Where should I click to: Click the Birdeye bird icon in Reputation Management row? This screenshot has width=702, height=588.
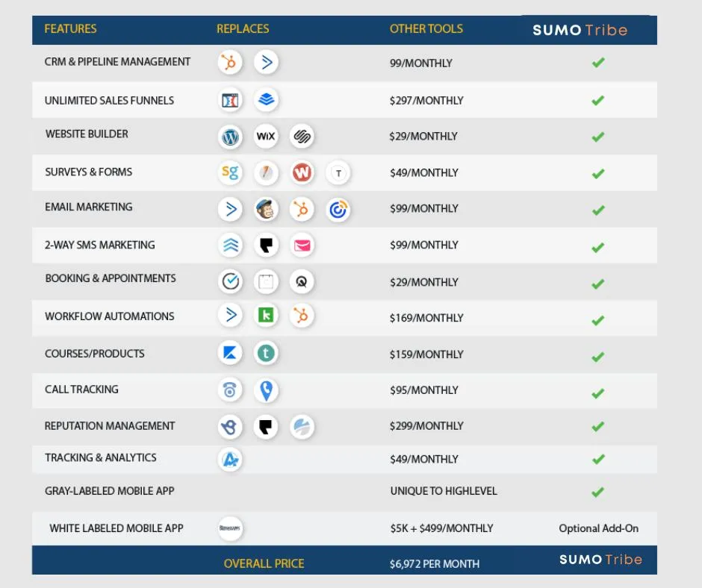230,427
